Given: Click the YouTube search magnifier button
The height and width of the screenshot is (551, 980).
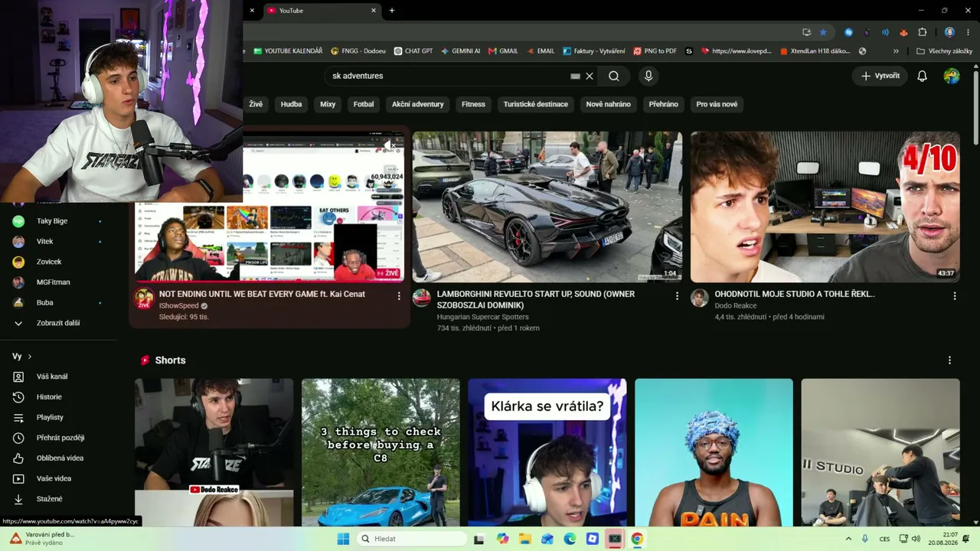Looking at the screenshot, I should pyautogui.click(x=614, y=76).
